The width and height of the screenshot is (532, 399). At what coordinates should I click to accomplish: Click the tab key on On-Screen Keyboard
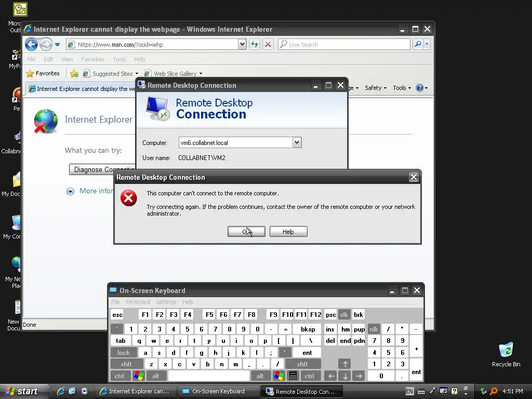[121, 341]
